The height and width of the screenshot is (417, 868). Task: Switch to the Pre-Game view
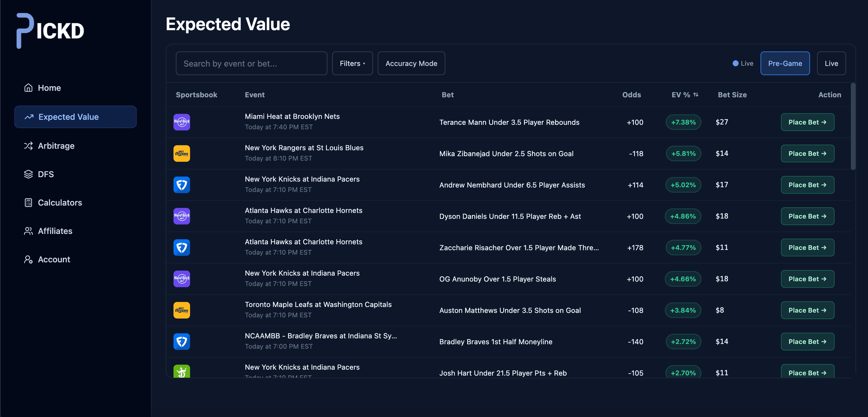[x=785, y=63]
